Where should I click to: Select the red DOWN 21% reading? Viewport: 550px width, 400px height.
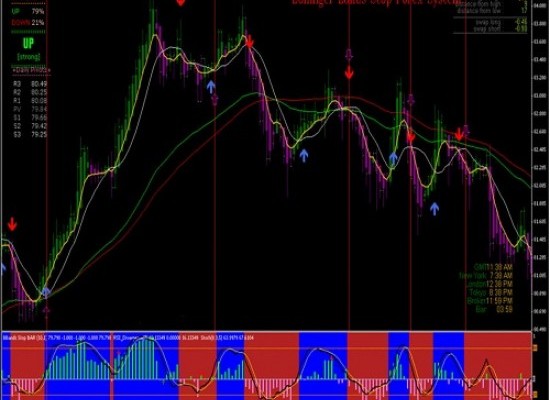click(28, 23)
